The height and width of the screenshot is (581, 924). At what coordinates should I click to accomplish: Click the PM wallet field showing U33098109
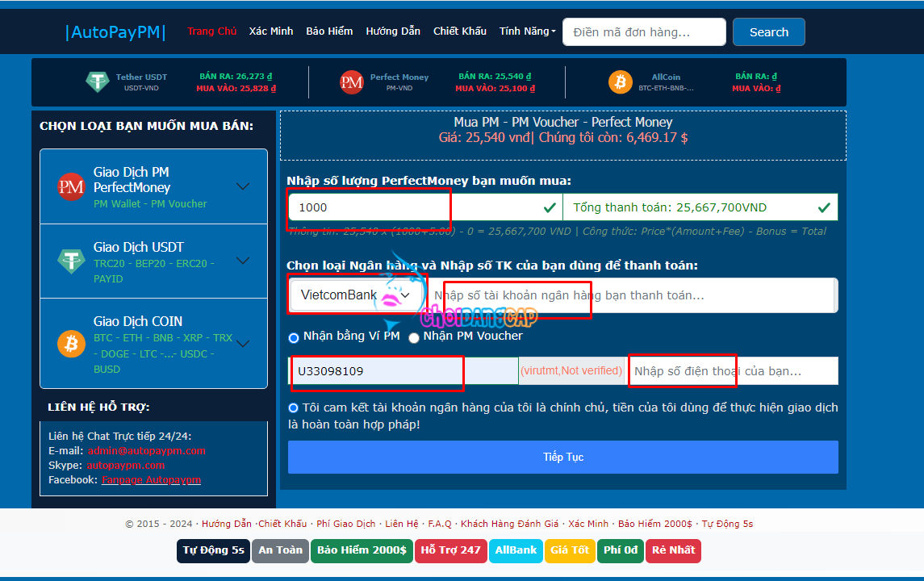(x=403, y=371)
